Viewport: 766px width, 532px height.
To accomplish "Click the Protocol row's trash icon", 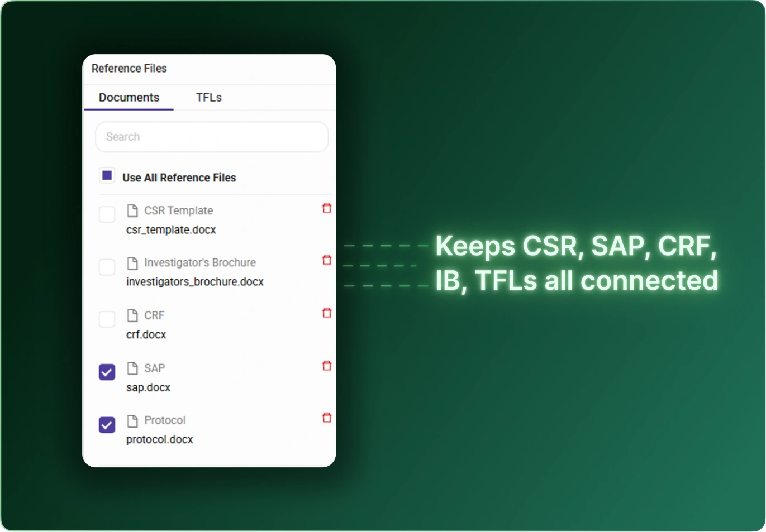I will pyautogui.click(x=327, y=418).
